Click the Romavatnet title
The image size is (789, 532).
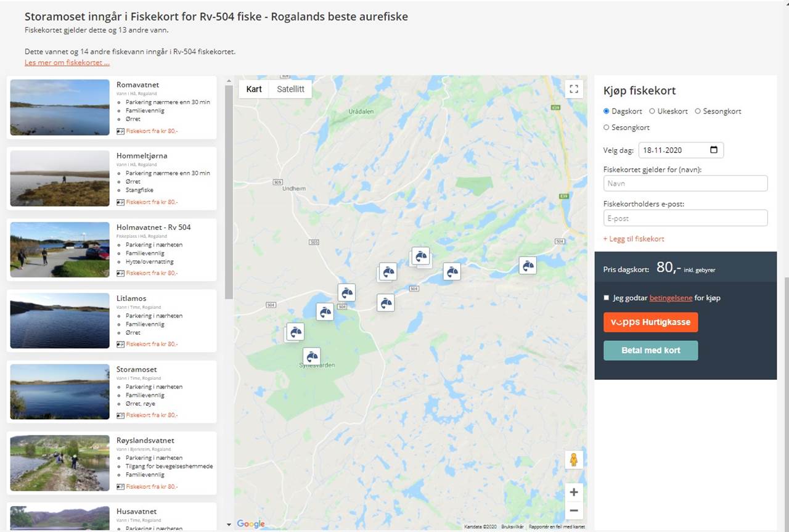(x=137, y=84)
